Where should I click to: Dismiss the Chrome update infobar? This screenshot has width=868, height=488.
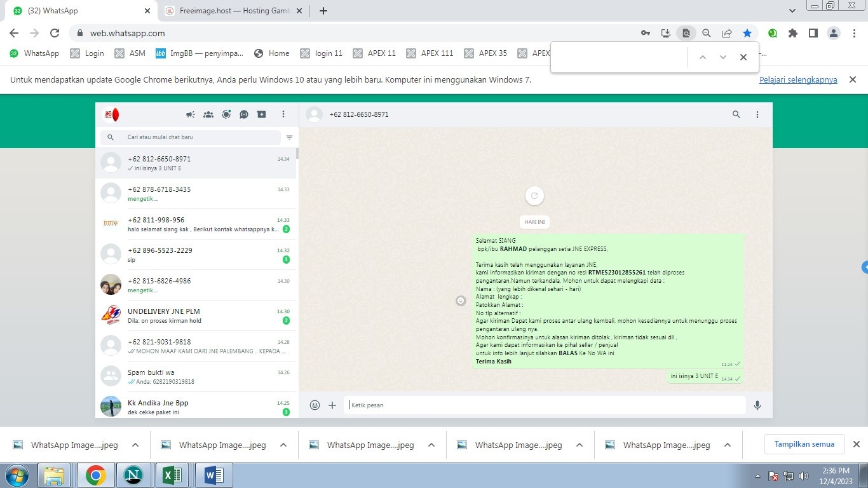pos(853,80)
